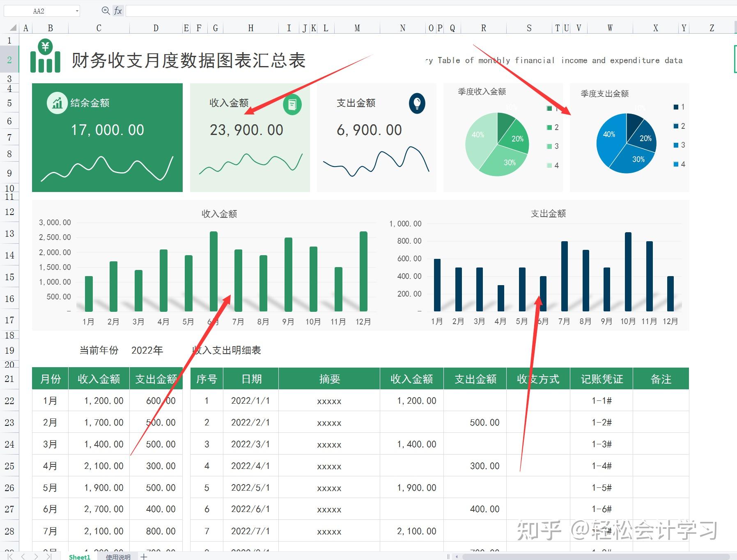Click the expense total 6,900.00
737x560 pixels.
click(369, 130)
